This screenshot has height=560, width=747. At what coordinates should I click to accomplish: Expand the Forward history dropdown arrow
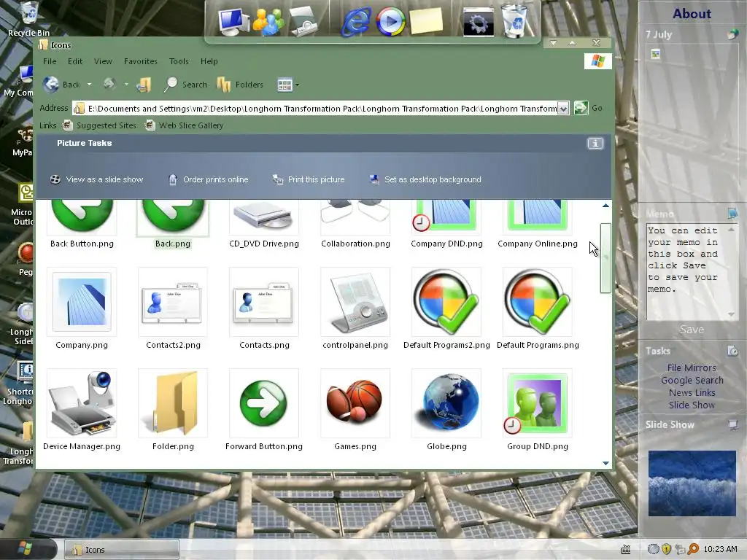[126, 85]
